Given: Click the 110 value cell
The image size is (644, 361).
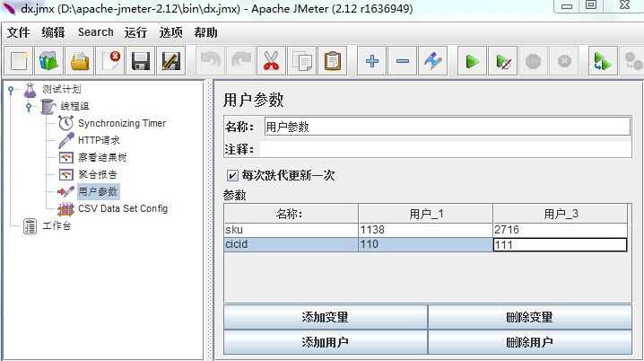Looking at the screenshot, I should 425,244.
